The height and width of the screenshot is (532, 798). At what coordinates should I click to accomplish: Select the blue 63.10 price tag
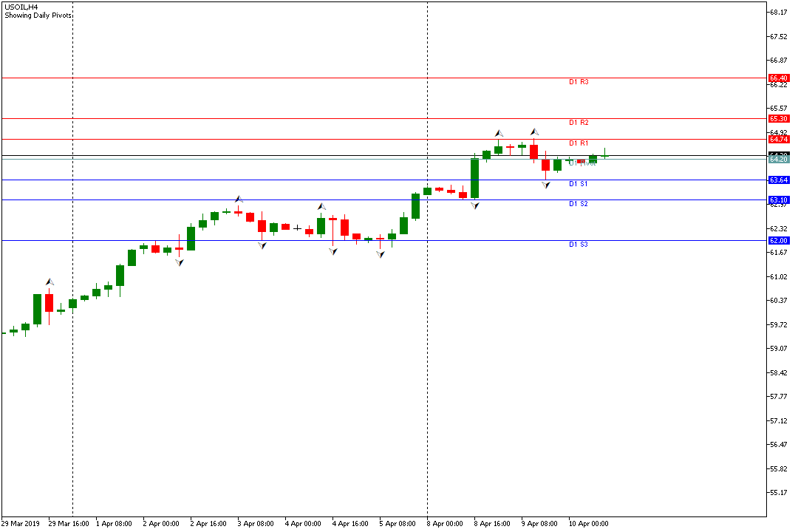click(778, 199)
